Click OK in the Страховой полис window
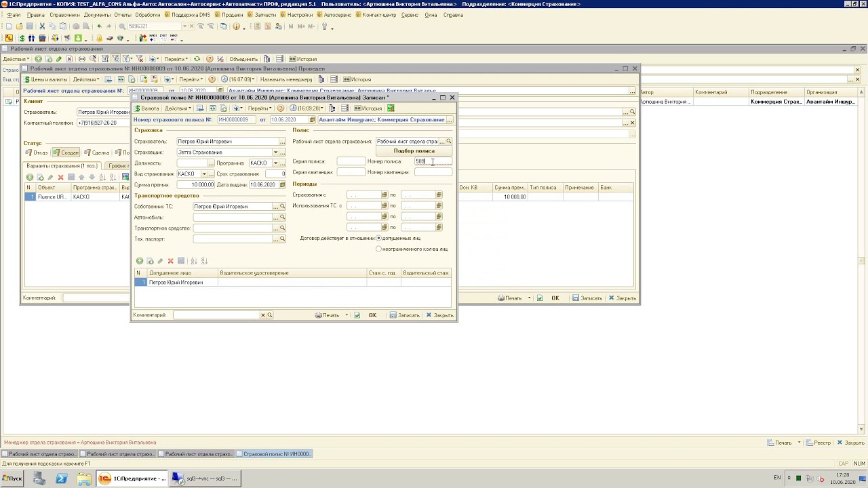This screenshot has height=488, width=868. [372, 315]
